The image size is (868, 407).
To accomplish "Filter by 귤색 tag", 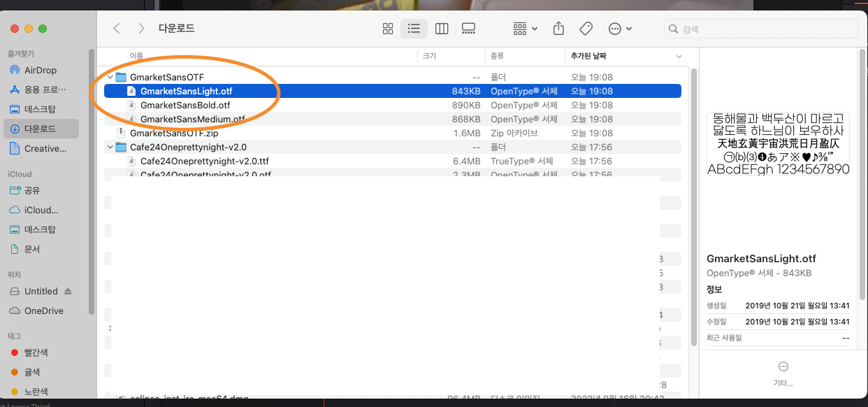I will (41, 372).
